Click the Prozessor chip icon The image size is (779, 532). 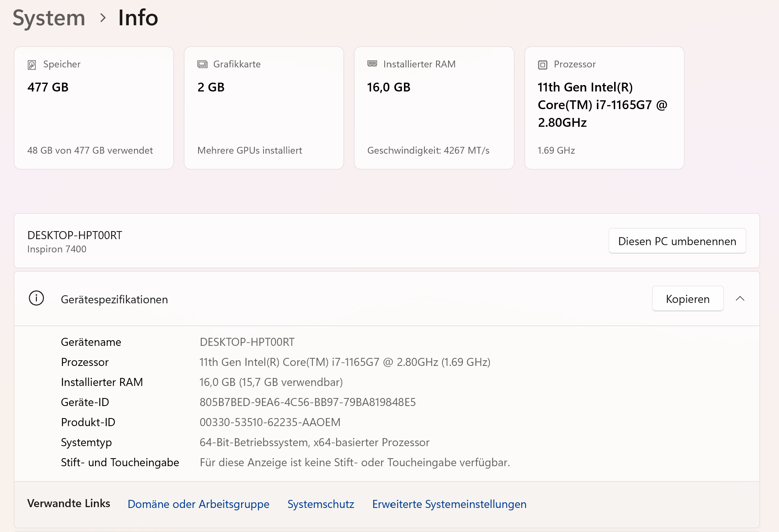pos(543,65)
